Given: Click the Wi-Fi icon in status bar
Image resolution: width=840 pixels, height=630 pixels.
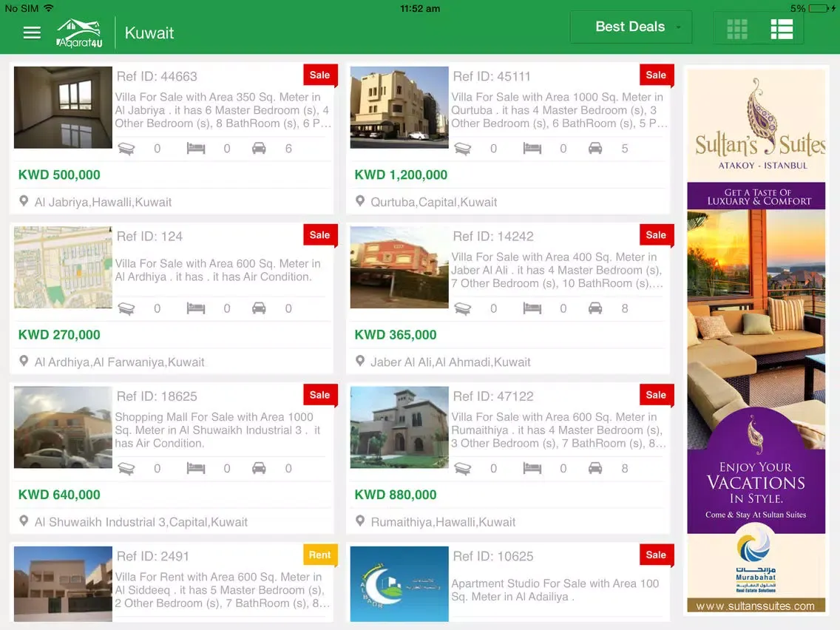Looking at the screenshot, I should point(49,8).
